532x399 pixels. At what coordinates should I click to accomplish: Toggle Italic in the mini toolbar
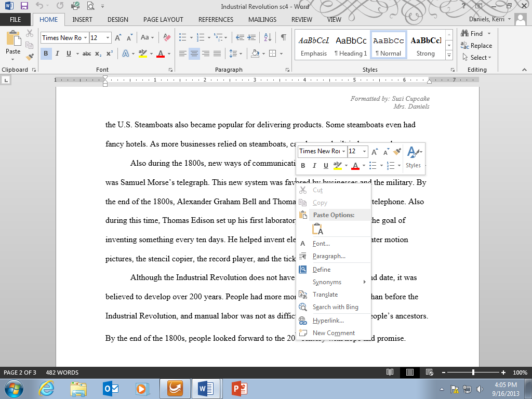(x=314, y=166)
